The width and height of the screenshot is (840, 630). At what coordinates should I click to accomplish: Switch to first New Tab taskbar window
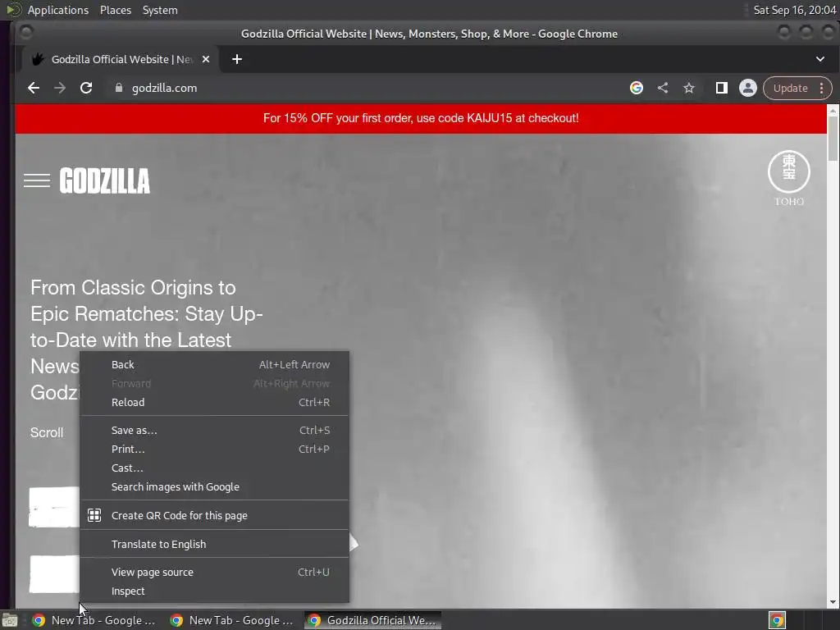[93, 620]
